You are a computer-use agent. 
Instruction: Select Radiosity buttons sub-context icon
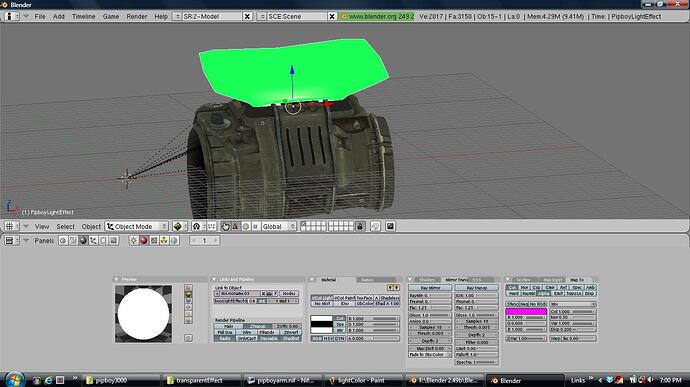[164, 241]
